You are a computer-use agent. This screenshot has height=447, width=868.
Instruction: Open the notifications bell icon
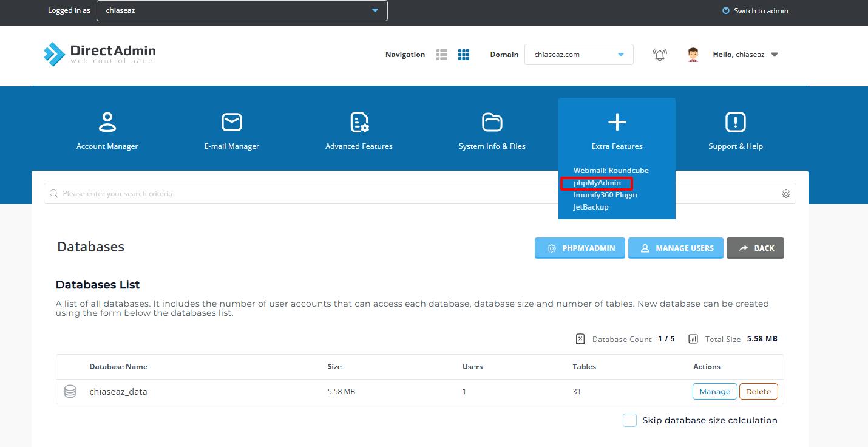coord(659,55)
